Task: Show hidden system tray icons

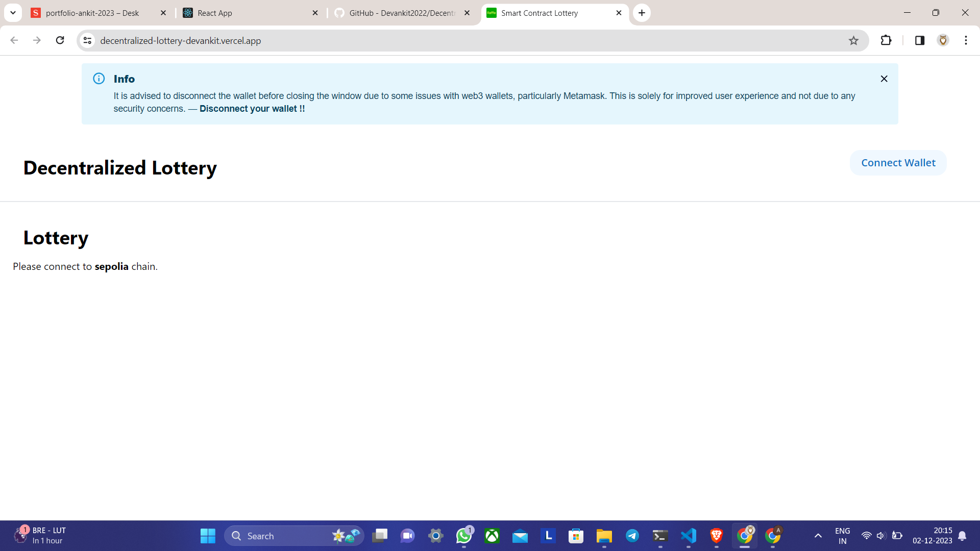Action: [818, 536]
